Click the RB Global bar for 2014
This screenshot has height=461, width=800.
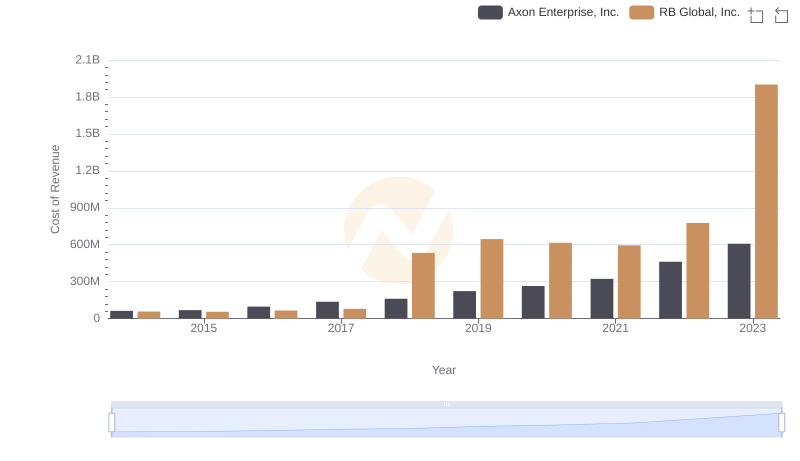149,315
